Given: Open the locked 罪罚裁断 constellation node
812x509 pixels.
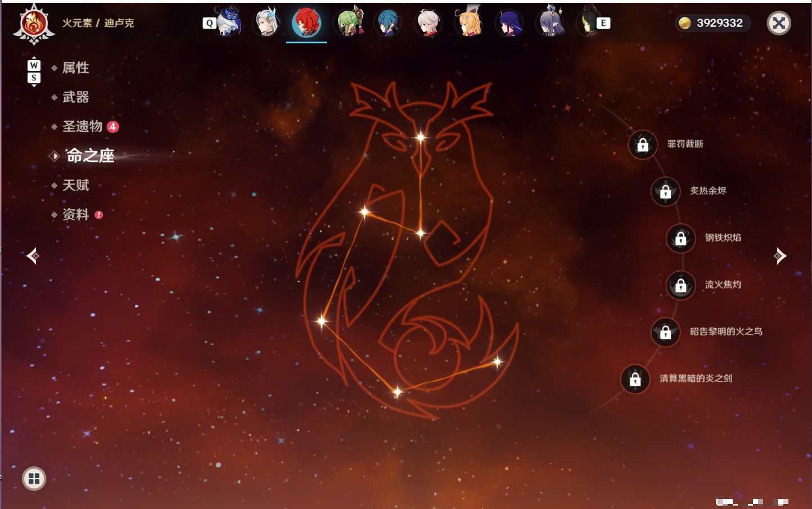Looking at the screenshot, I should click(x=643, y=145).
